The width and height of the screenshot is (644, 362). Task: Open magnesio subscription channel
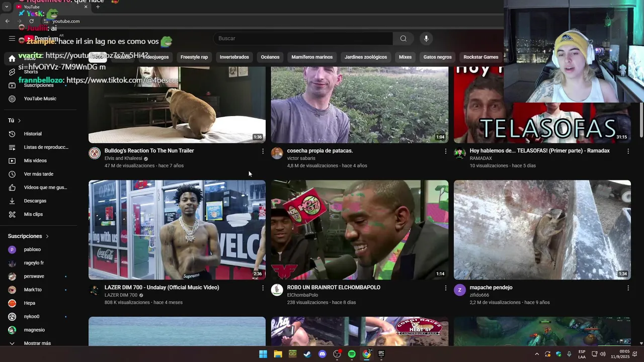tap(38, 330)
